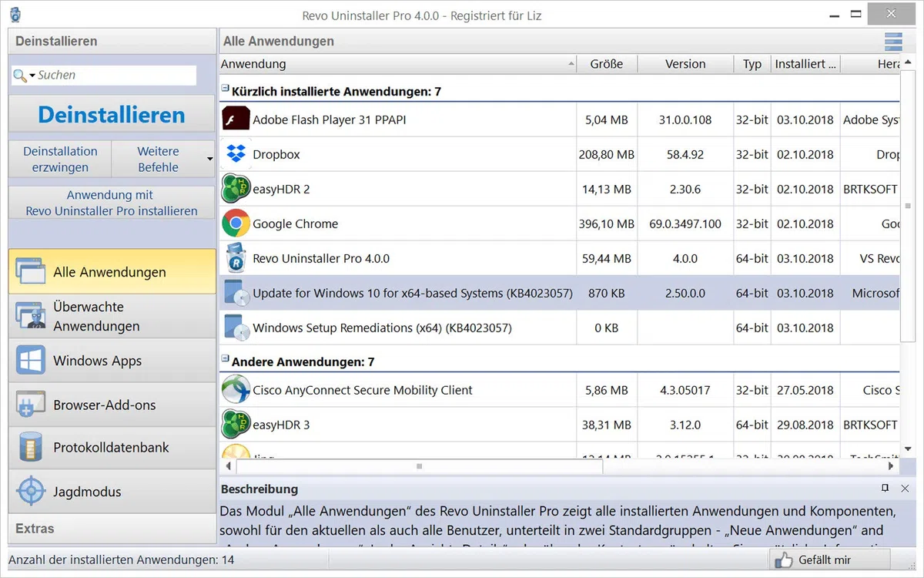The height and width of the screenshot is (578, 924).
Task: Click date 27.05.2018 cell
Action: coord(805,390)
